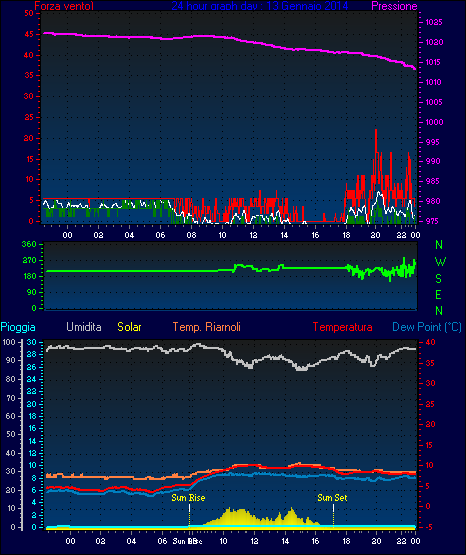Click the humidity axis value 50
Screen dimensions: 466x555
pyautogui.click(x=11, y=434)
